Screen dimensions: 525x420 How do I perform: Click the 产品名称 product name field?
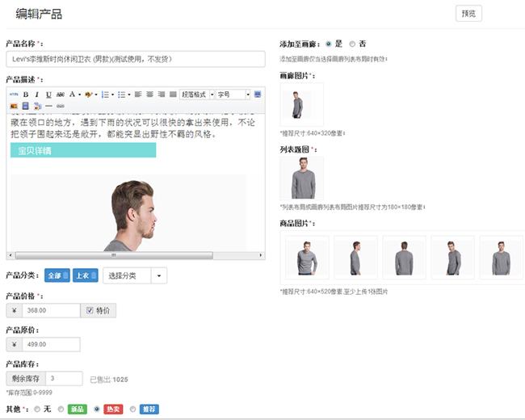click(x=136, y=59)
